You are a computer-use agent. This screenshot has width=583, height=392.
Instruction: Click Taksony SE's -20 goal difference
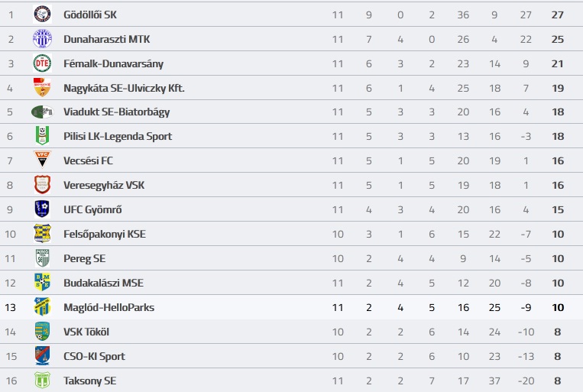[x=526, y=381]
